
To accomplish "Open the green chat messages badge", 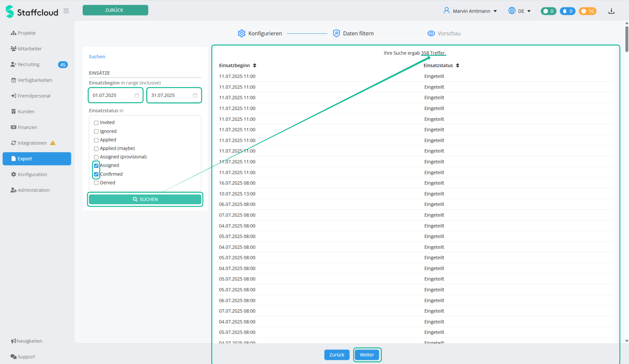I will coord(548,11).
